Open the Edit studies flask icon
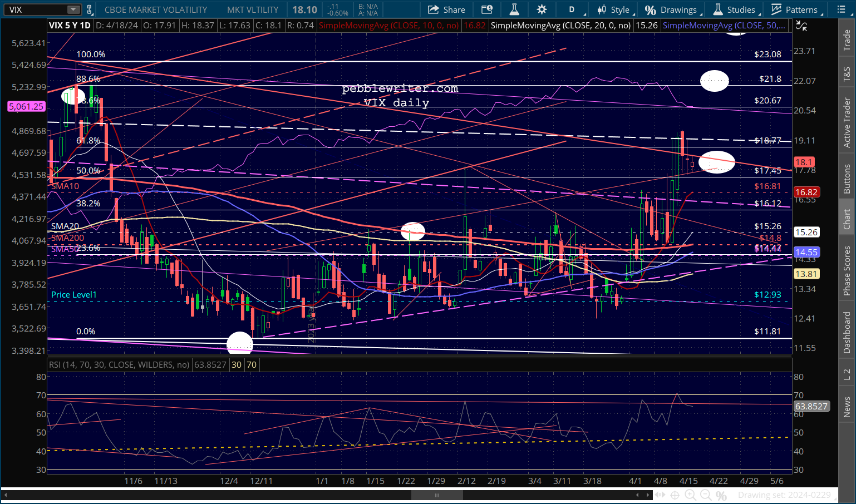The width and height of the screenshot is (856, 504). click(514, 9)
